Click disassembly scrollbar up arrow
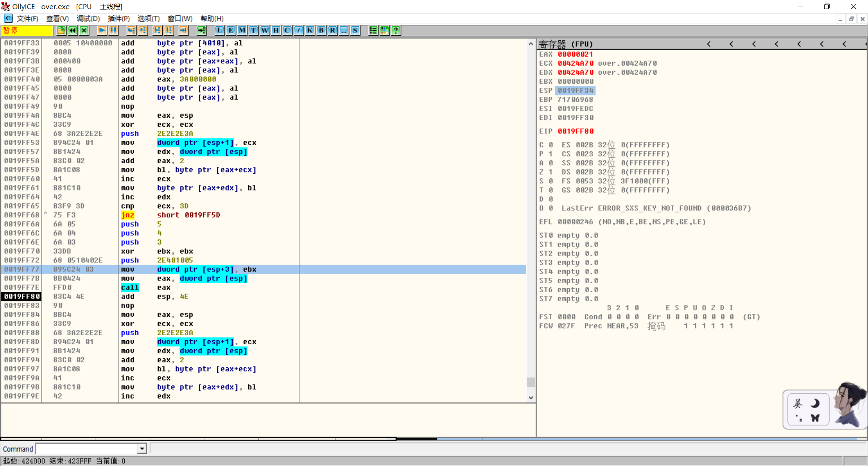 pos(531,44)
